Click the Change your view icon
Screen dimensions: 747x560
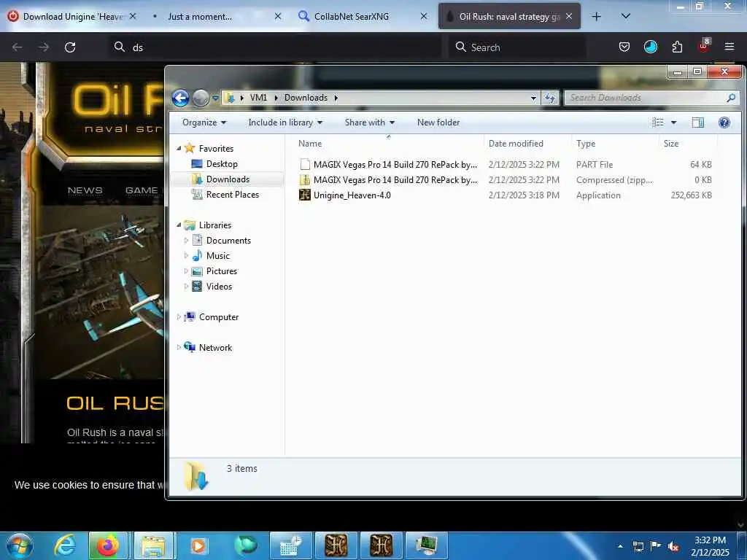click(658, 122)
